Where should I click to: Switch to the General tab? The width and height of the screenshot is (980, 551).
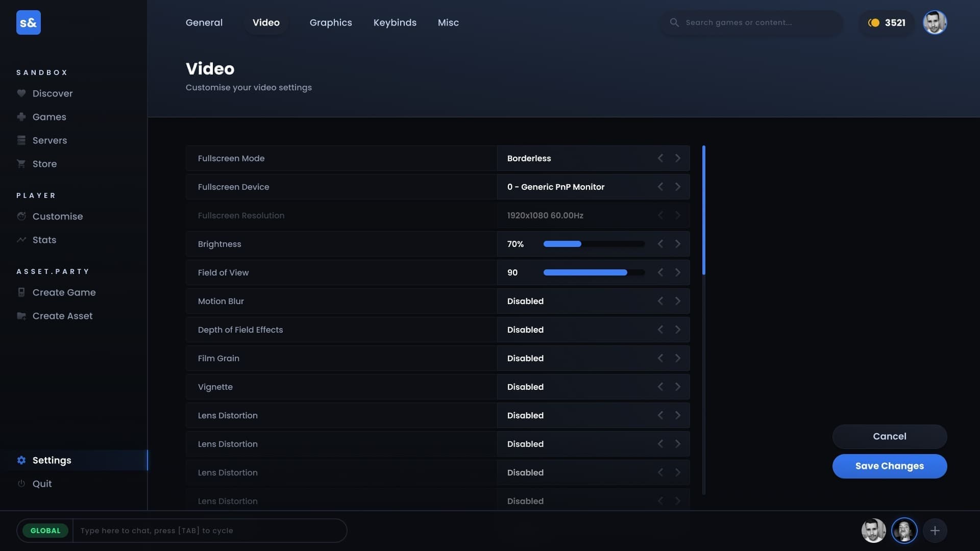coord(204,22)
